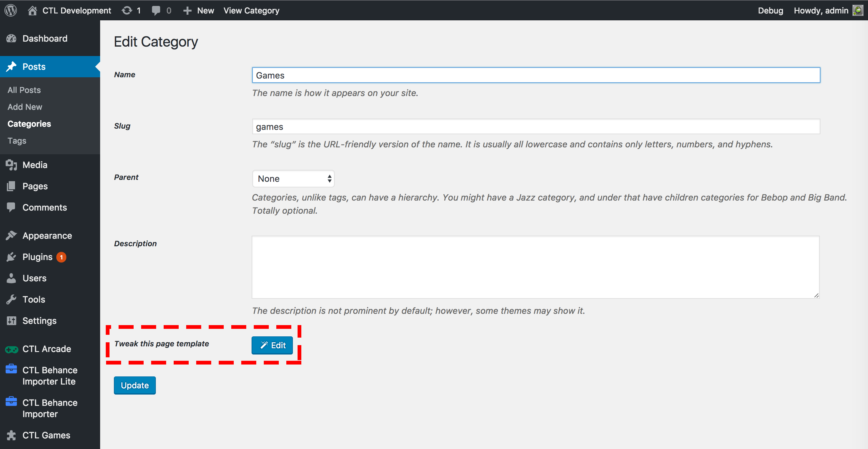Click the WordPress logo icon
This screenshot has height=449, width=868.
pos(11,10)
